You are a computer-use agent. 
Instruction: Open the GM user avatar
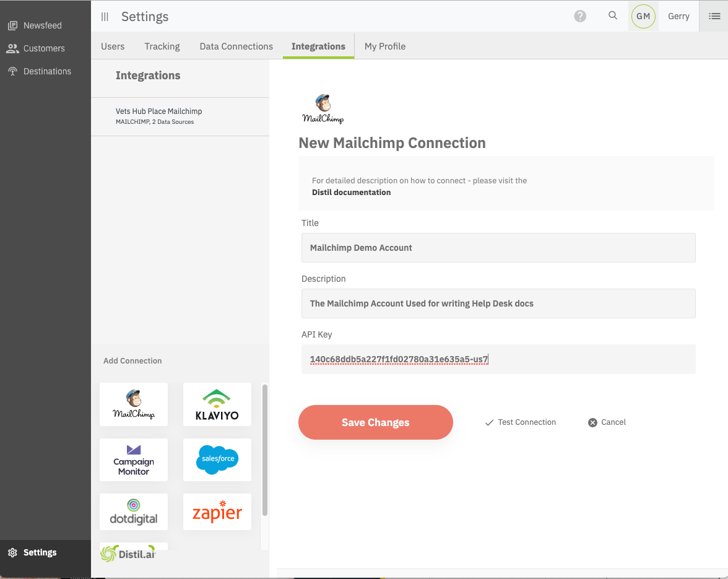tap(643, 16)
